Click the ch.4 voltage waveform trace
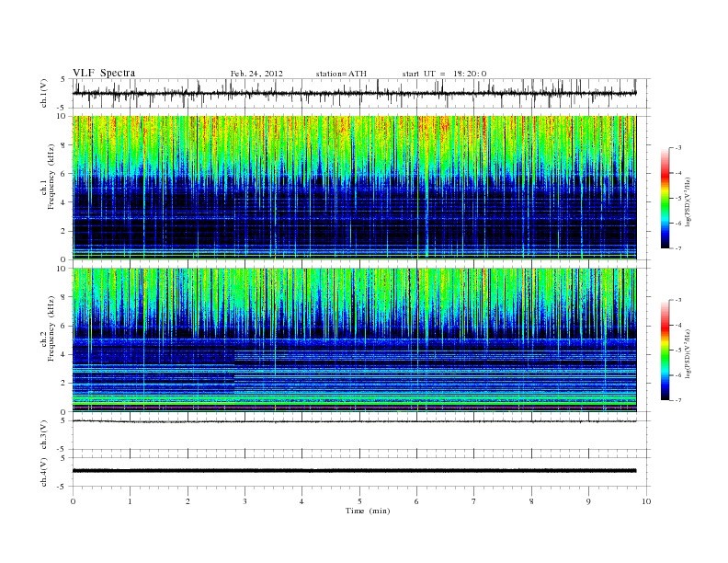The image size is (728, 563). 355,471
